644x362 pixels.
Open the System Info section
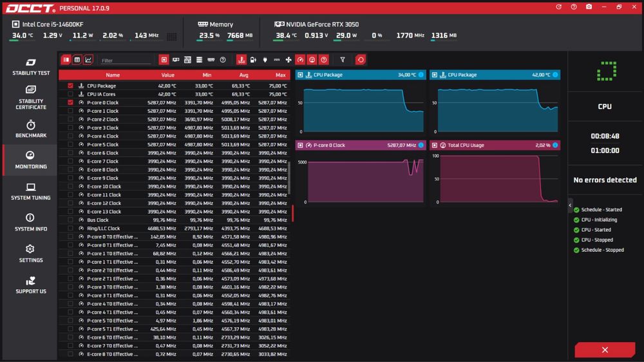point(31,222)
